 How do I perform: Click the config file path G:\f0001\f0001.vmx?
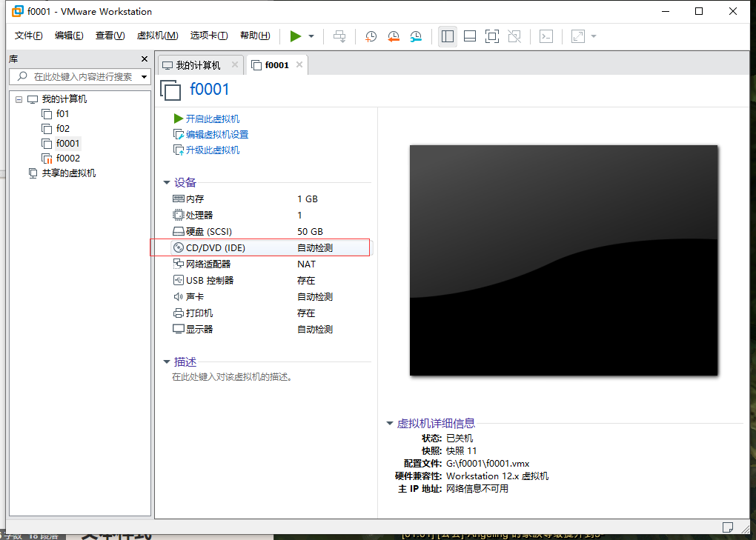click(x=488, y=464)
